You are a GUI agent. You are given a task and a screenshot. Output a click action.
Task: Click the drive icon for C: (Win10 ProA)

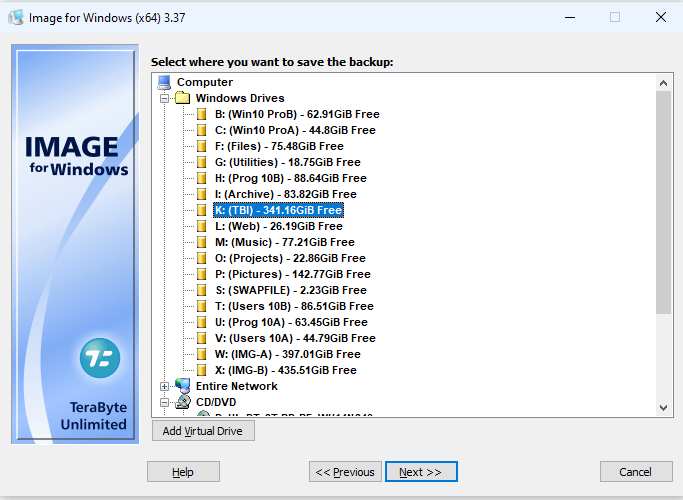pos(201,130)
